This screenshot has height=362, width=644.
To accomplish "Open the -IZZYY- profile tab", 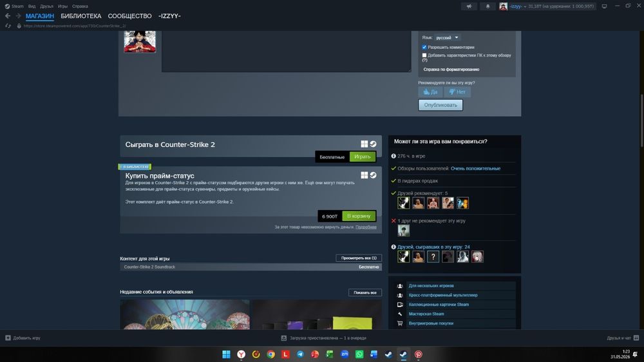I will 169,16.
